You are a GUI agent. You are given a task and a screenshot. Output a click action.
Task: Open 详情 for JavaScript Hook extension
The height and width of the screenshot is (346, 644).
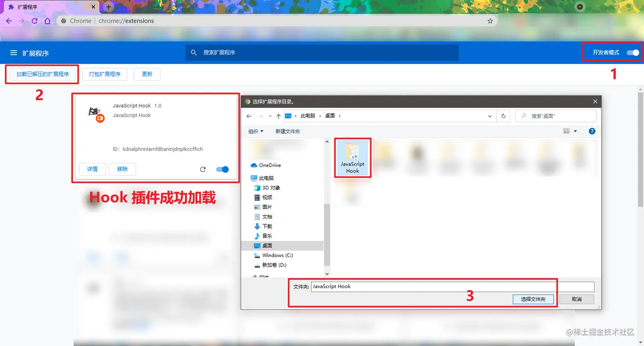tap(92, 169)
